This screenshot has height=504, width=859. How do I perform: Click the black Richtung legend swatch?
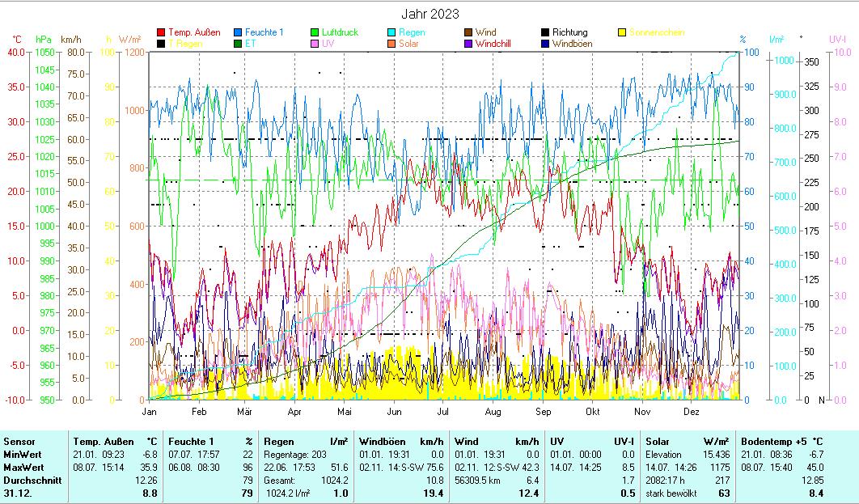pos(545,33)
